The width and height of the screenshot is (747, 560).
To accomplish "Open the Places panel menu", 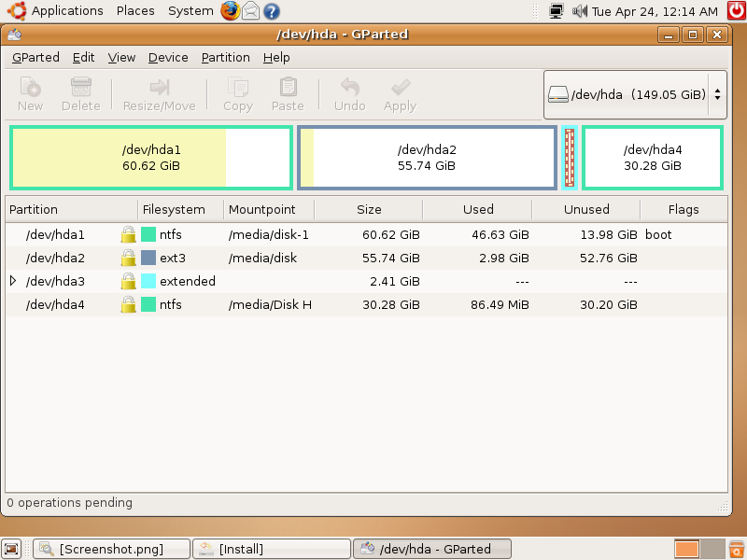I will (x=135, y=11).
